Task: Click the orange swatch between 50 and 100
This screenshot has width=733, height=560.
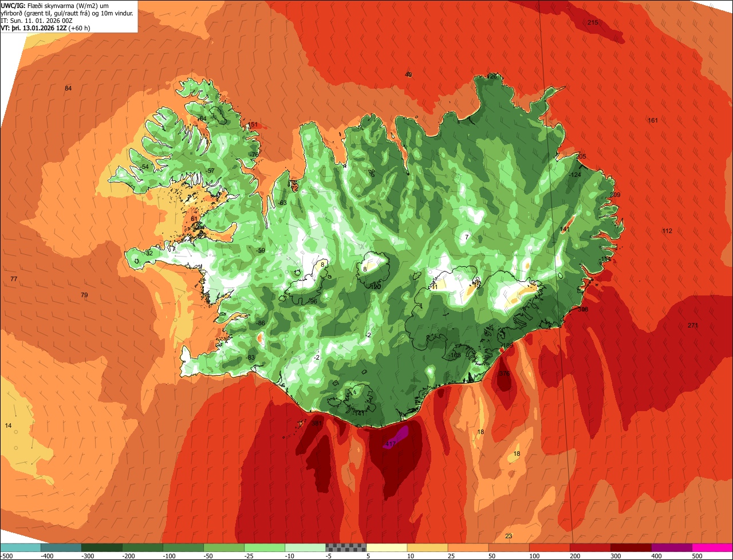Action: pos(509,547)
